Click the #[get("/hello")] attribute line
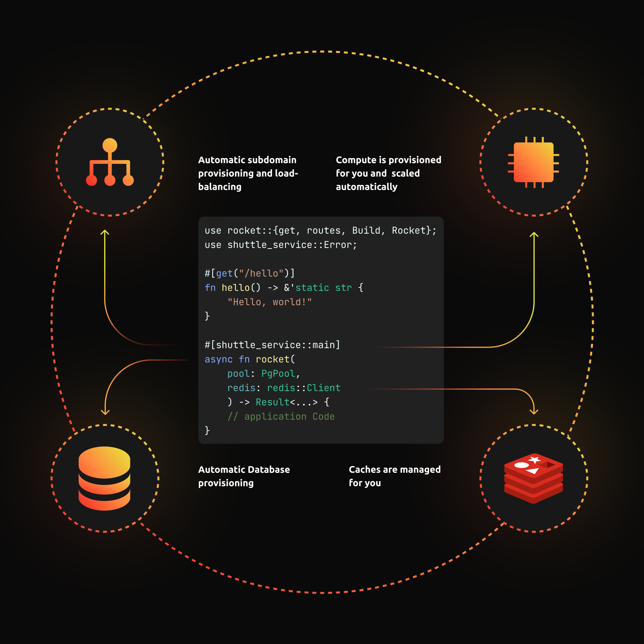Viewport: 644px width, 644px height. (x=250, y=273)
